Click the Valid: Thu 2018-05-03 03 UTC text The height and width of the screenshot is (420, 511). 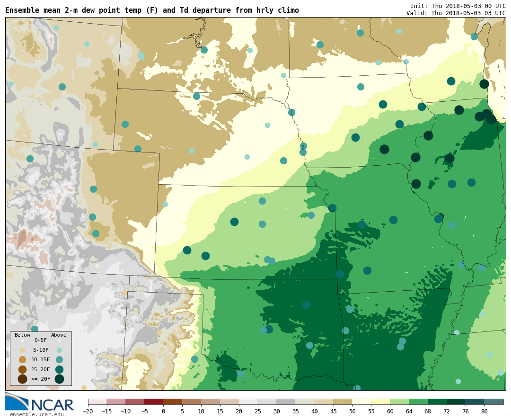click(x=456, y=13)
